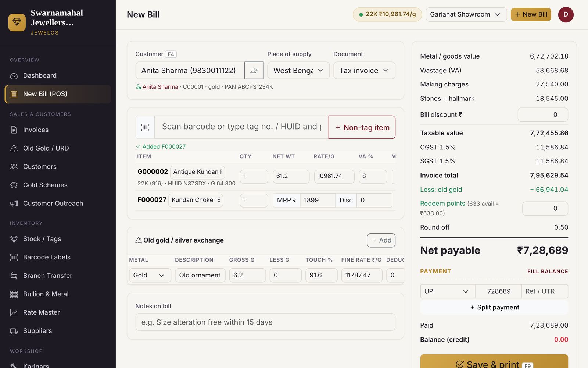Open Stock / Tags diamond icon
Screen dimensions: 588x368
click(x=14, y=239)
